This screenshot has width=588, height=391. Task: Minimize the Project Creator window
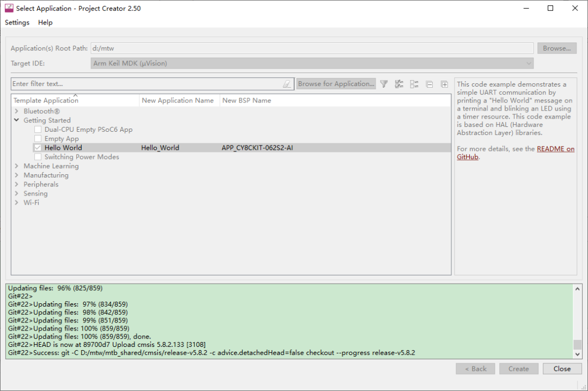[526, 8]
